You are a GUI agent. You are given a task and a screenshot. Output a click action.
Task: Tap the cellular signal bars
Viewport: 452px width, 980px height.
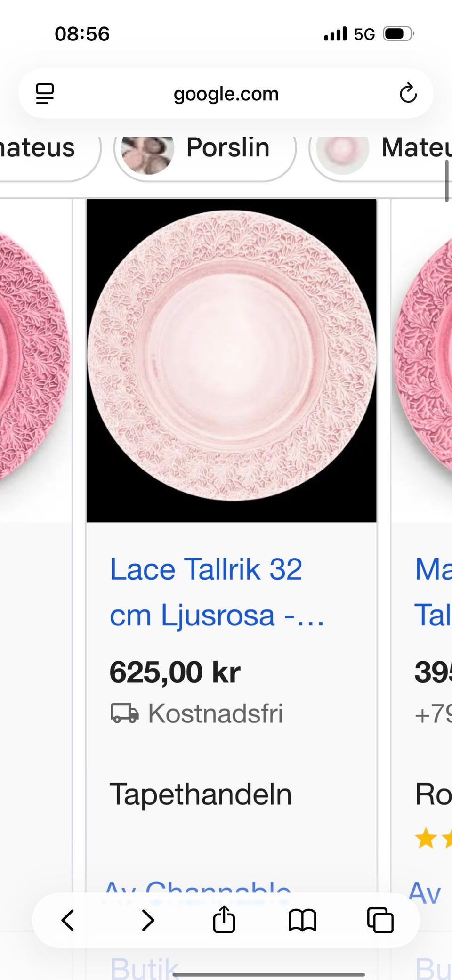tap(335, 34)
